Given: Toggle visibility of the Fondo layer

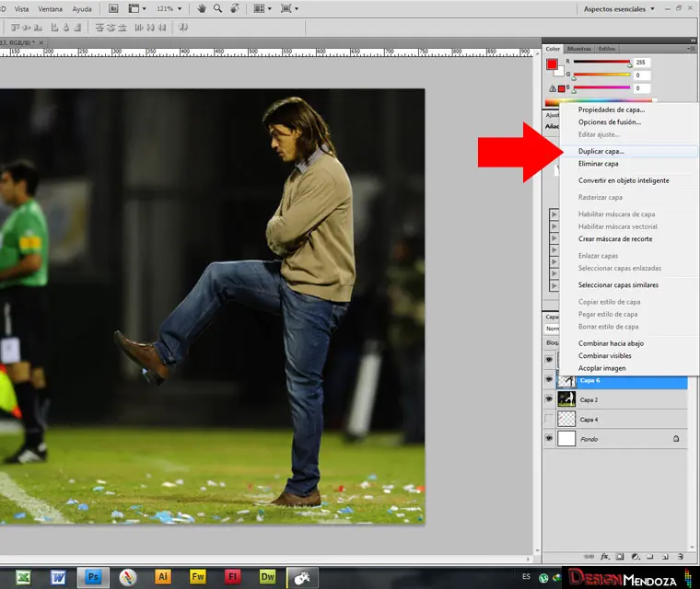Looking at the screenshot, I should pos(550,439).
